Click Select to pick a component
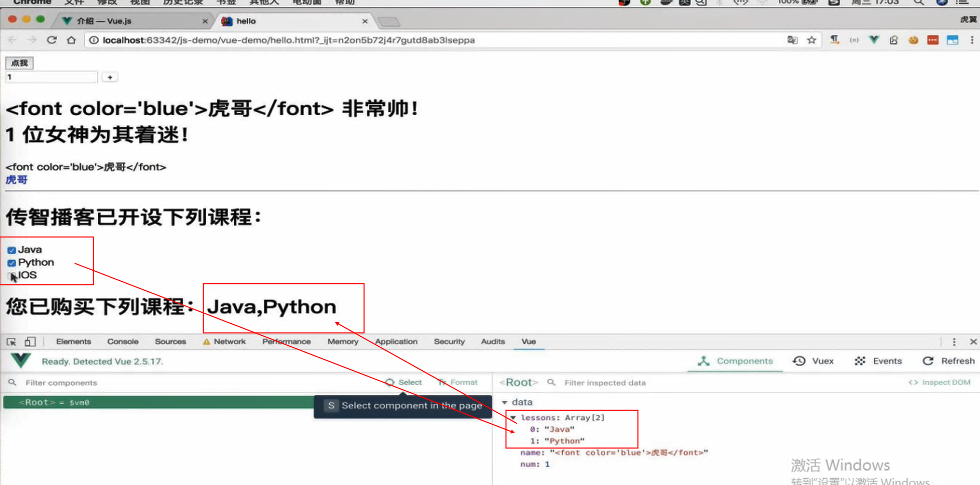 [x=404, y=382]
